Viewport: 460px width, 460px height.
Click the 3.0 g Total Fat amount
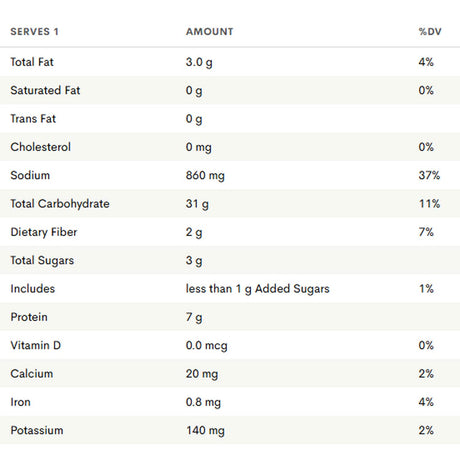[x=199, y=62]
